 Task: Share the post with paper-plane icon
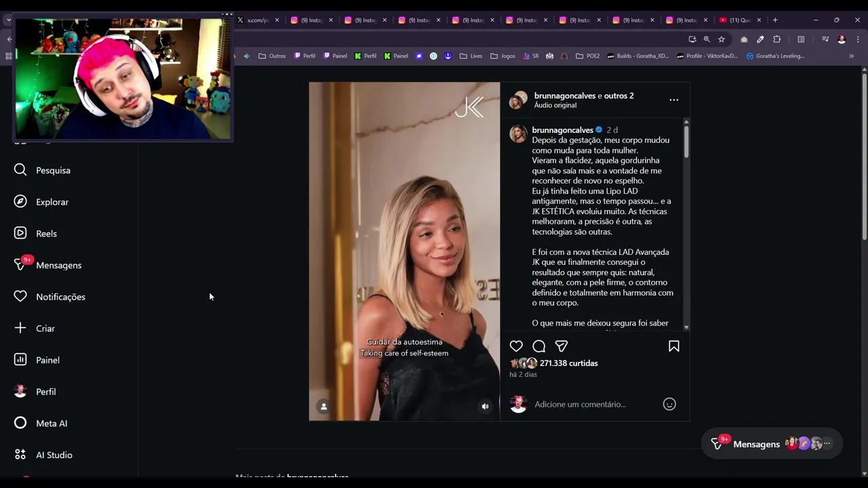561,346
